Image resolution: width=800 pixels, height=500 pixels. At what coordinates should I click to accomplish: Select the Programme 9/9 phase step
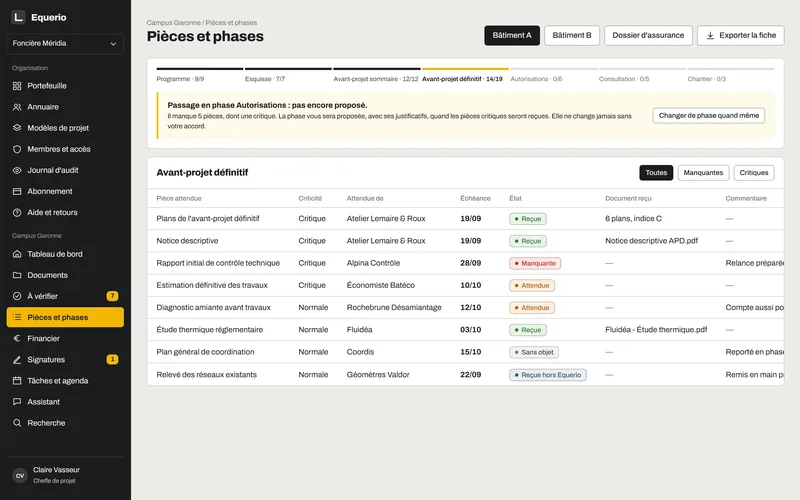pos(199,75)
